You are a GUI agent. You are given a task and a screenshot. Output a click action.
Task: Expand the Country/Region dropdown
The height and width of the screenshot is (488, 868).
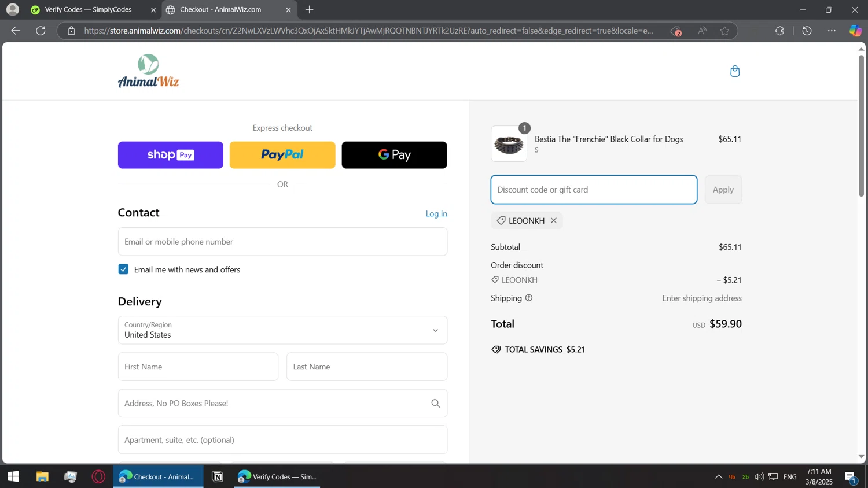coord(282,330)
